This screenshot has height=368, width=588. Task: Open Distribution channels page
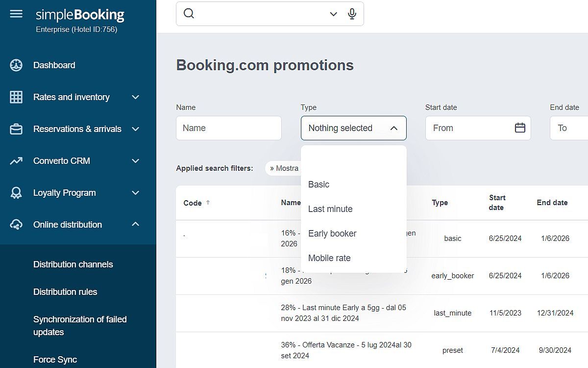coord(73,264)
